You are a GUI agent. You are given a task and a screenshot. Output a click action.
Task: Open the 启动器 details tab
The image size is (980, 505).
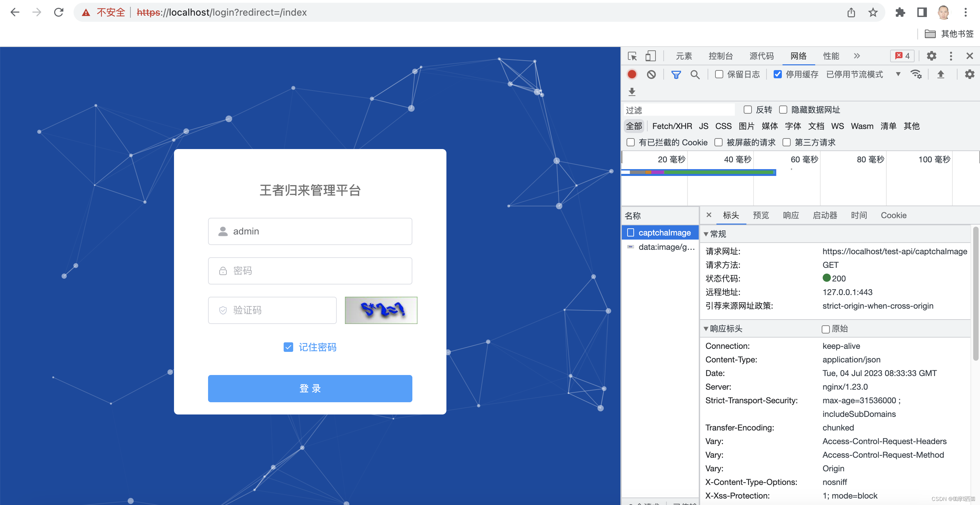click(825, 215)
